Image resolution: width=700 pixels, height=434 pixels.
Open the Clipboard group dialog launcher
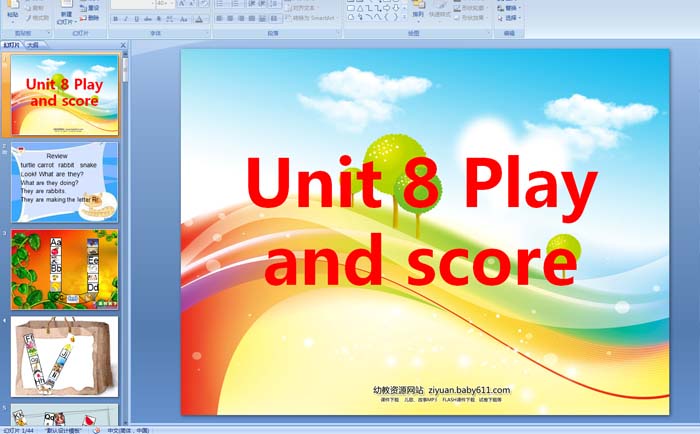click(x=49, y=33)
